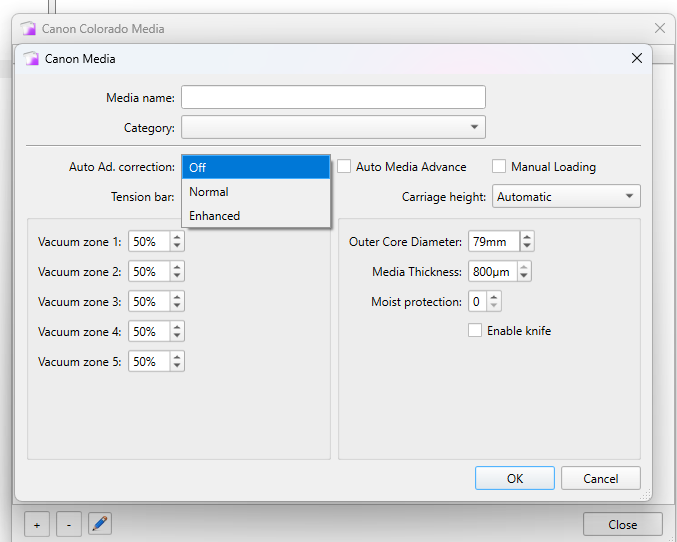Screen dimensions: 677x542
Task: Confirm the dialog with OK
Action: [x=515, y=478]
